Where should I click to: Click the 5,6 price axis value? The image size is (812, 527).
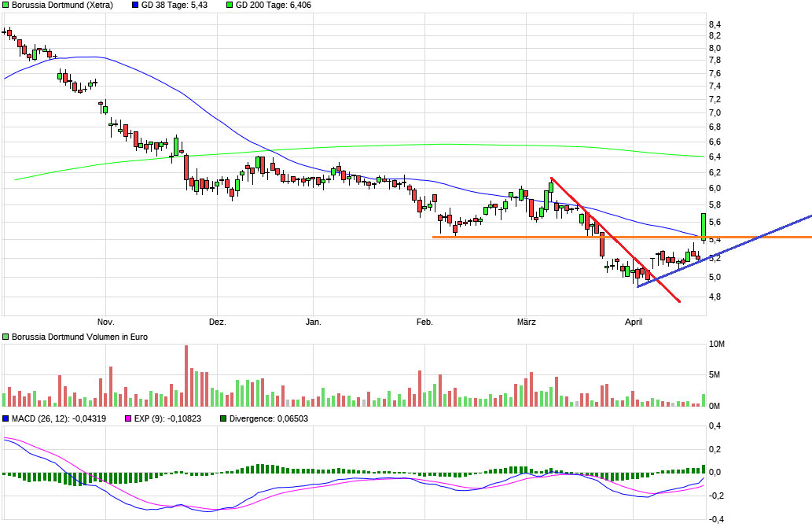(715, 223)
